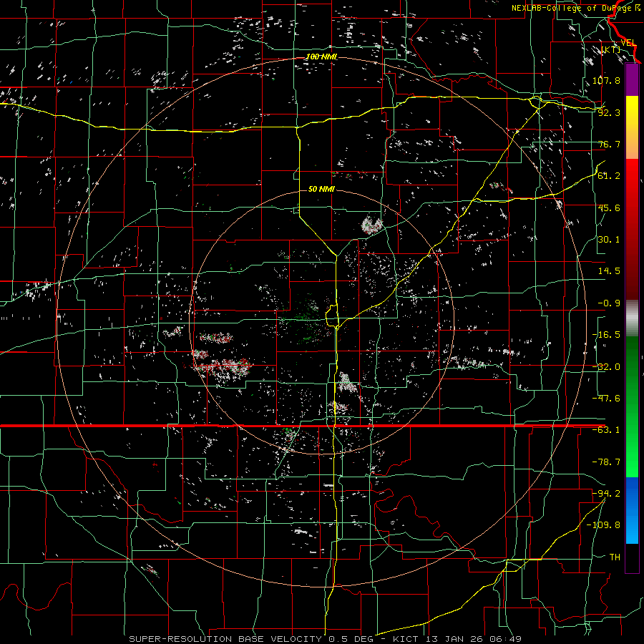Click the 30.1 velocity scale value

[609, 240]
